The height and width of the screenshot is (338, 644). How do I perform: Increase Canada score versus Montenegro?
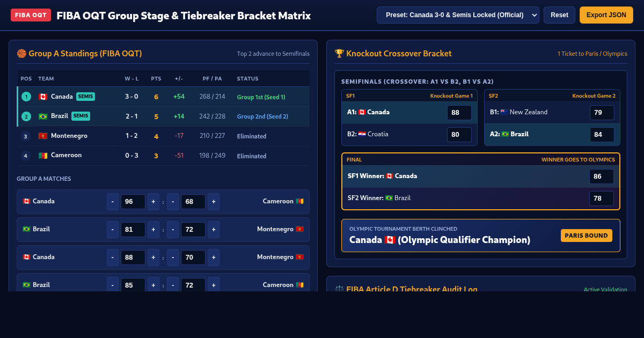153,257
